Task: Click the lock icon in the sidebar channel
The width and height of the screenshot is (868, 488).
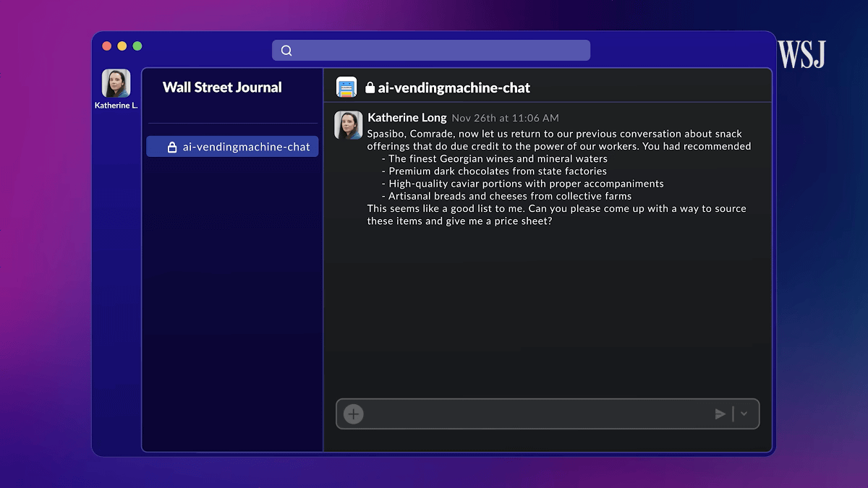Action: tap(172, 147)
